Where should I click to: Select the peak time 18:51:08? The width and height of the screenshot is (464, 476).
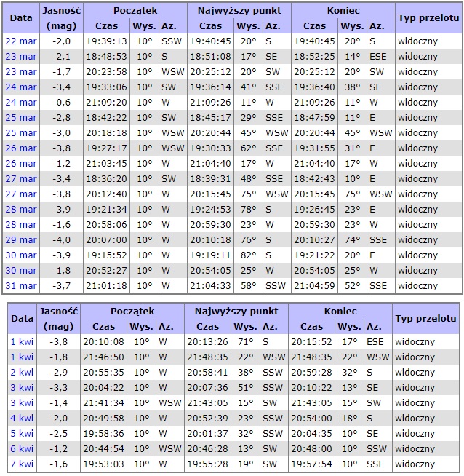tap(210, 57)
